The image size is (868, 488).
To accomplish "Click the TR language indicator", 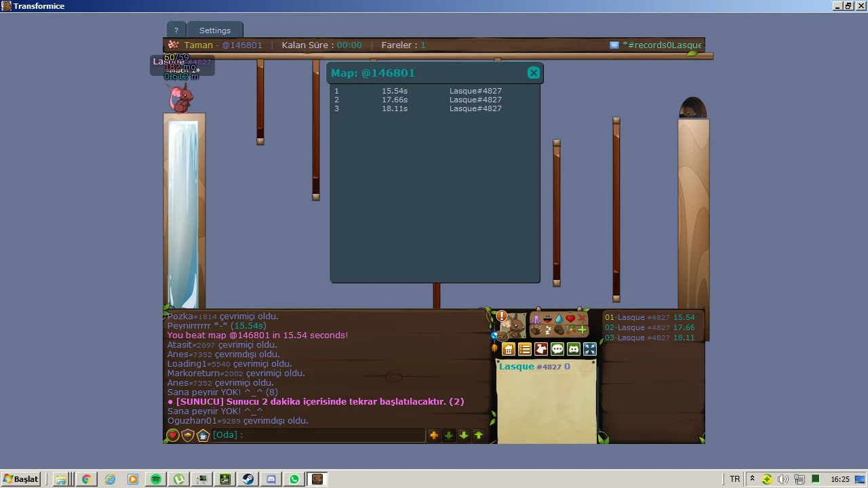I will (734, 479).
